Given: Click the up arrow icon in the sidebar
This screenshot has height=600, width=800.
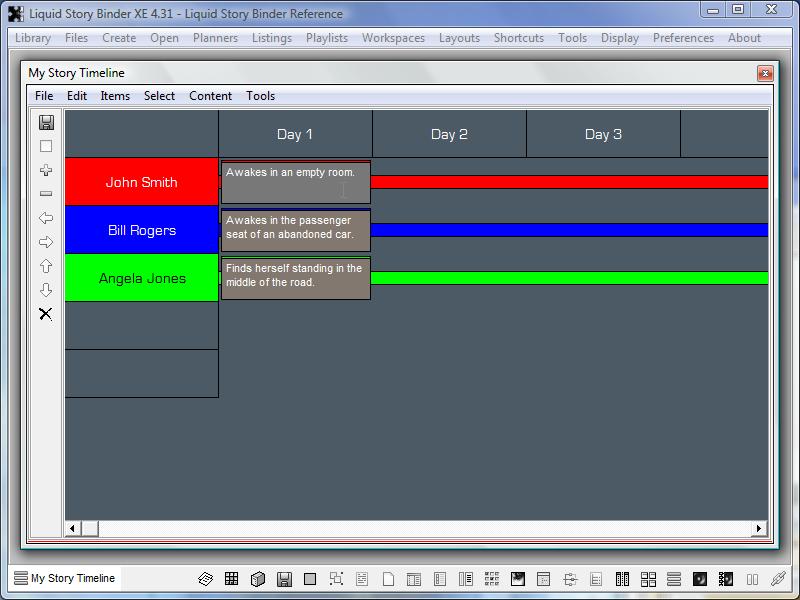Looking at the screenshot, I should [46, 266].
